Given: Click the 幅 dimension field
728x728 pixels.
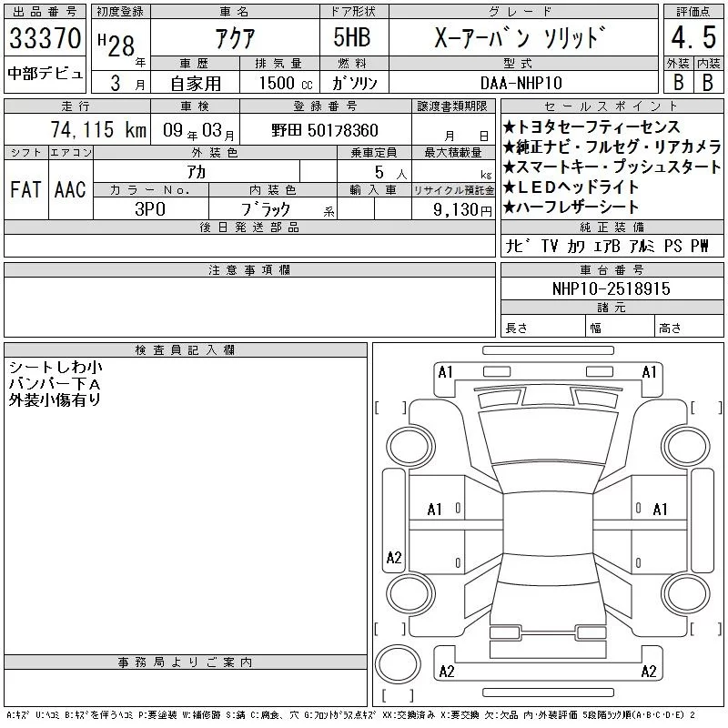Looking at the screenshot, I should click(620, 326).
